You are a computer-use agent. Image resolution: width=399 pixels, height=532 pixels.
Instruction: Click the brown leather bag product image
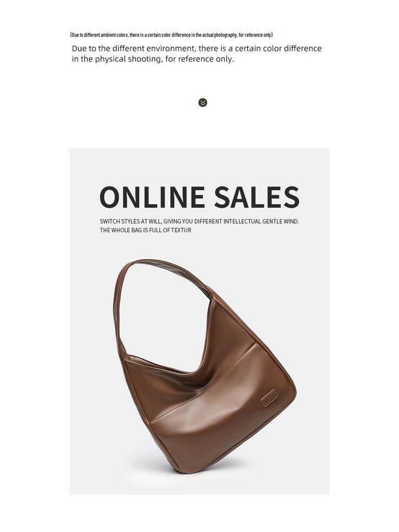pos(205,366)
